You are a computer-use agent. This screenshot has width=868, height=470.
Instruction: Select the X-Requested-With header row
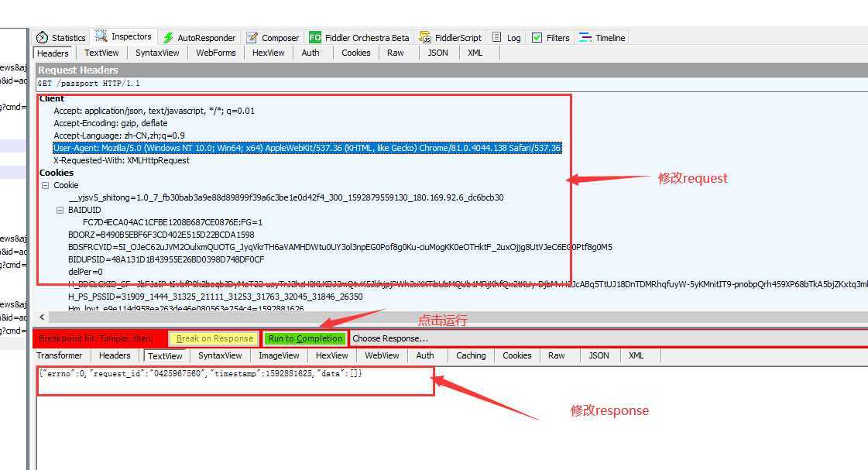(122, 160)
